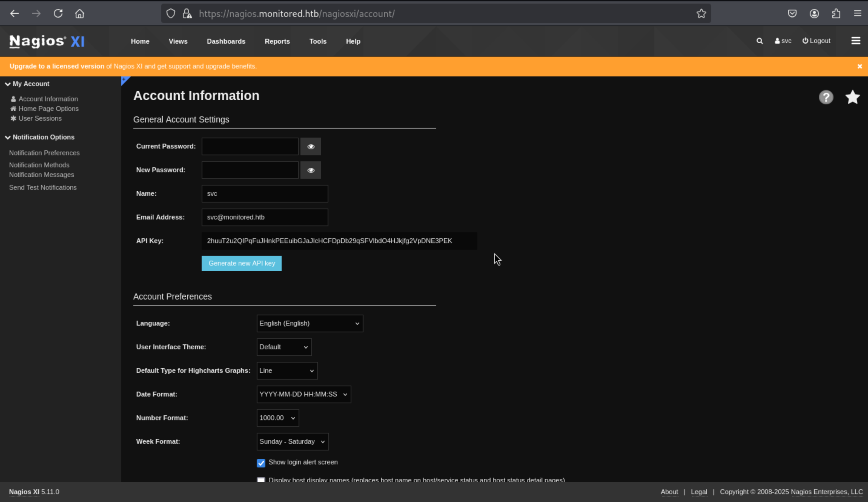The width and height of the screenshot is (868, 502).
Task: Click the help question mark icon
Action: pos(826,97)
